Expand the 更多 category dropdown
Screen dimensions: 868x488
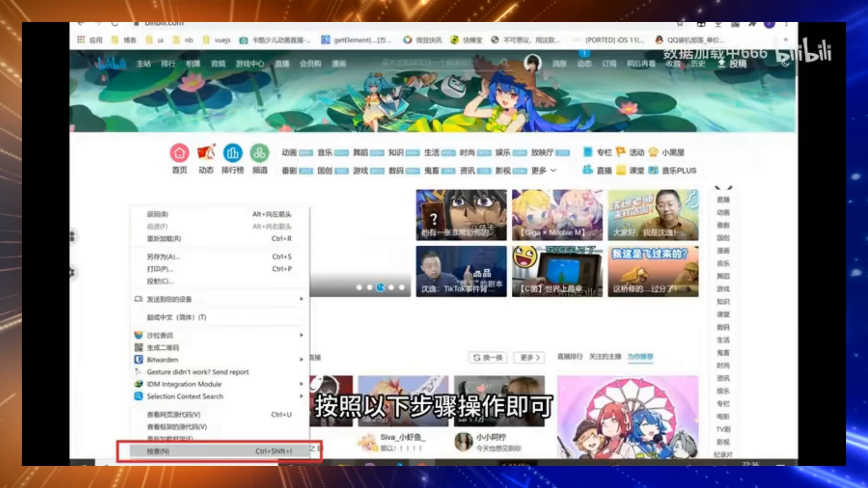tap(544, 170)
